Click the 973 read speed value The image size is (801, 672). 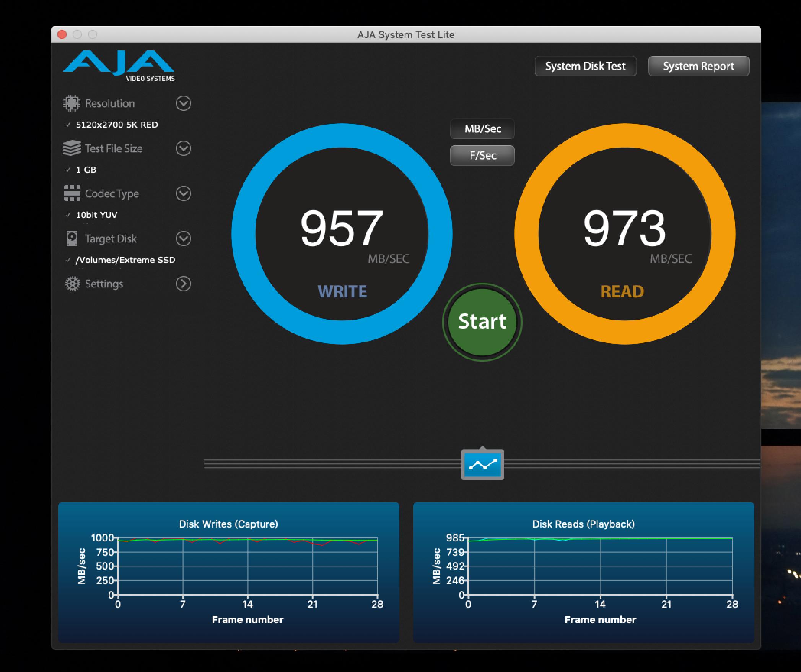click(x=624, y=229)
